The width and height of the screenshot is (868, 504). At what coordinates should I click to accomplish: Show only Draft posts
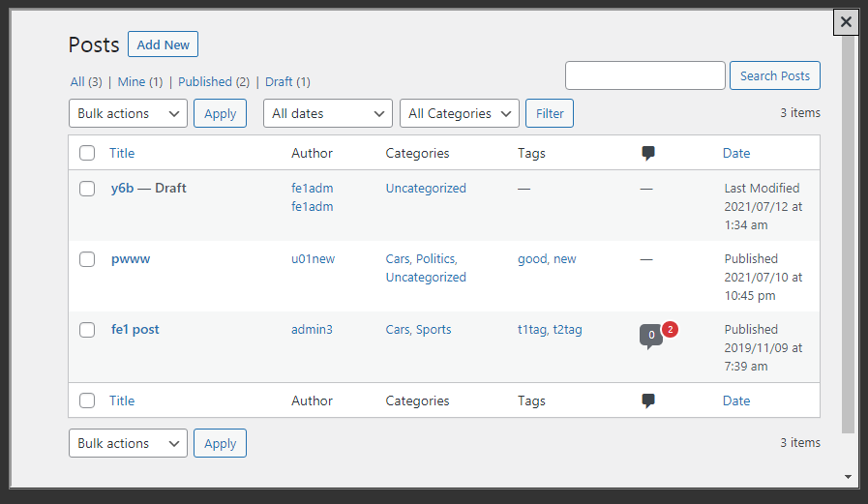(279, 82)
